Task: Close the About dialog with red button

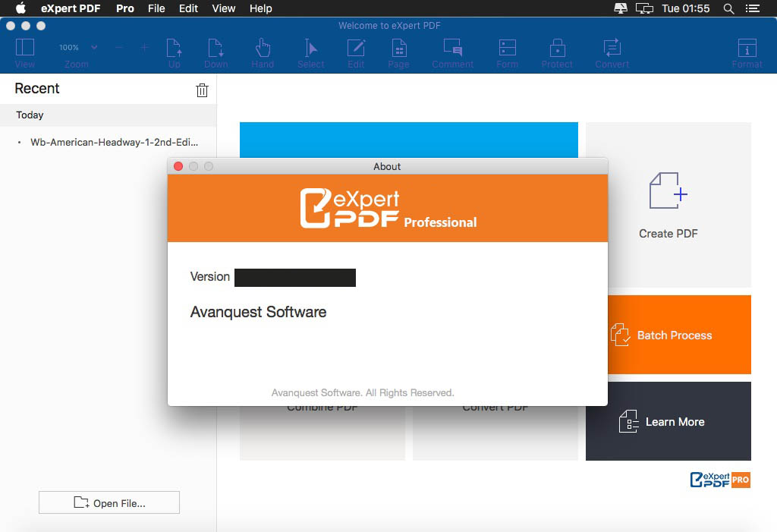Action: pyautogui.click(x=178, y=166)
